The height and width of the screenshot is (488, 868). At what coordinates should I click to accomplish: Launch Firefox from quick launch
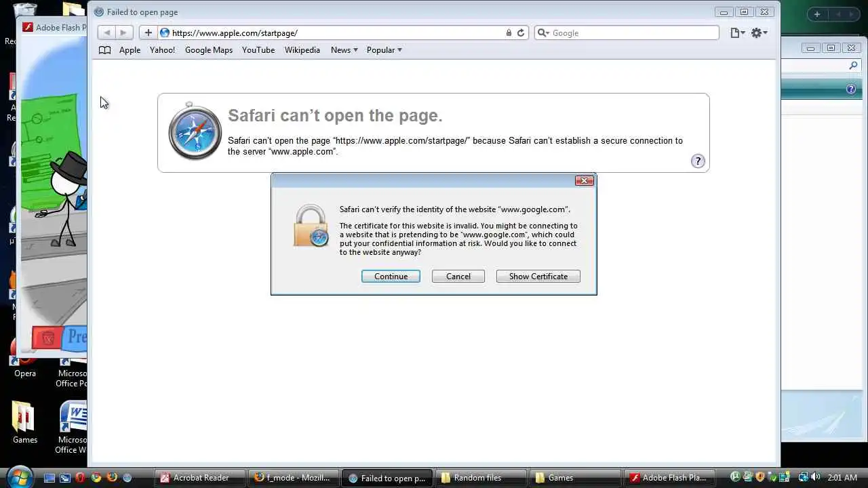111,478
